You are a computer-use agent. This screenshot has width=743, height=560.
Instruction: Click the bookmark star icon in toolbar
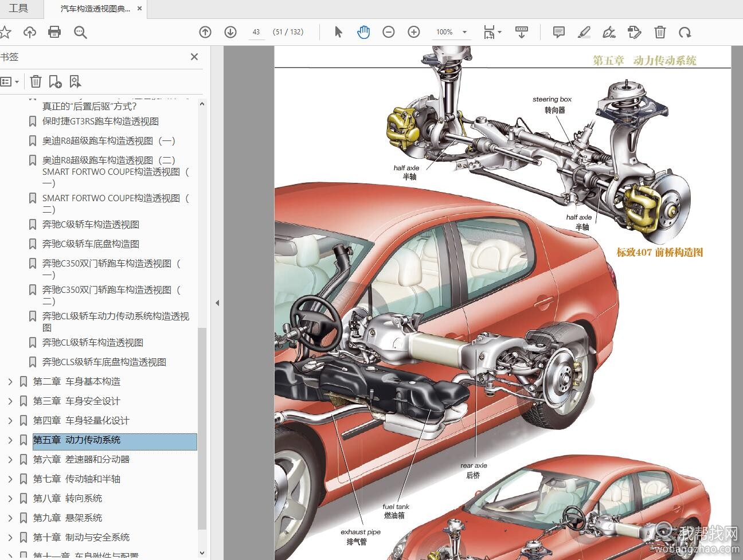tap(5, 32)
